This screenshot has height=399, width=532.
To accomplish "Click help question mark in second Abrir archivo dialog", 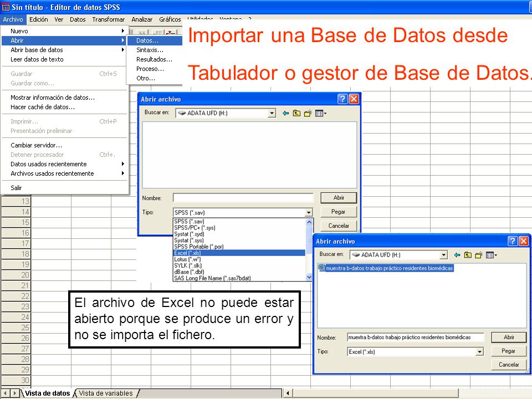I will point(512,241).
